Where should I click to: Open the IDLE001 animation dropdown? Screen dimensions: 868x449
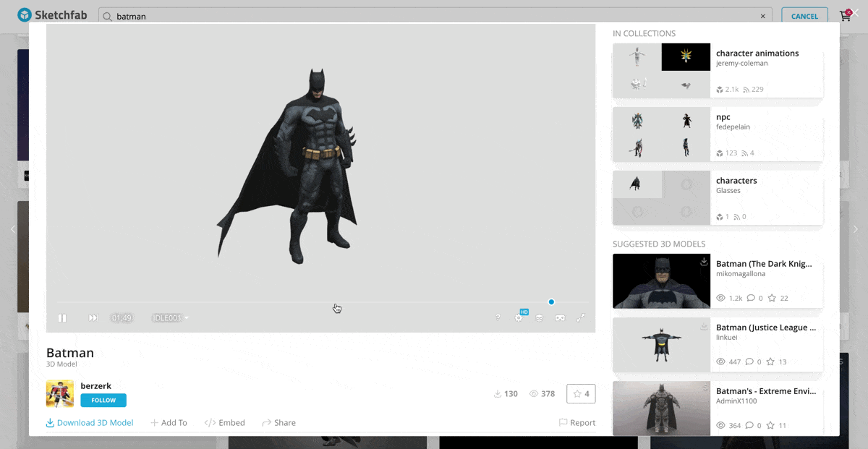171,318
